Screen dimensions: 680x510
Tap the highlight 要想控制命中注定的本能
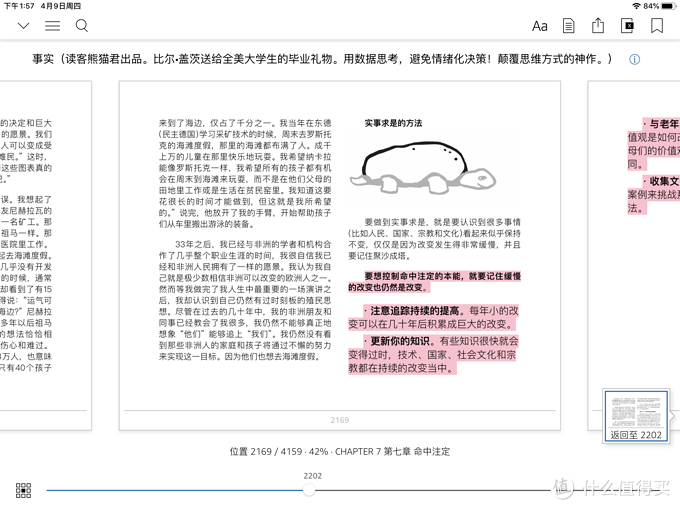click(x=414, y=276)
